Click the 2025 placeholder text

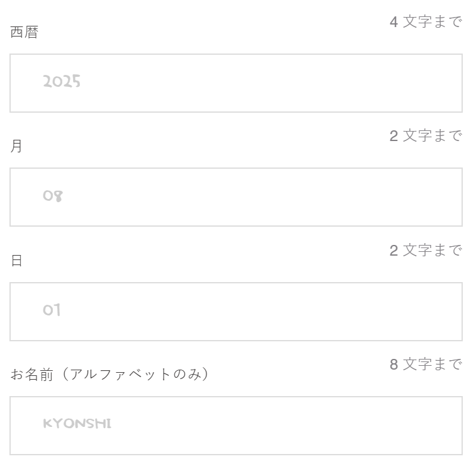[x=62, y=82]
